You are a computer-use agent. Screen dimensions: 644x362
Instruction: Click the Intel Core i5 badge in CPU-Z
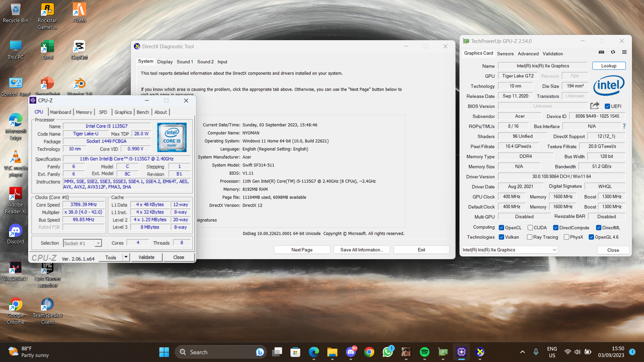172,137
